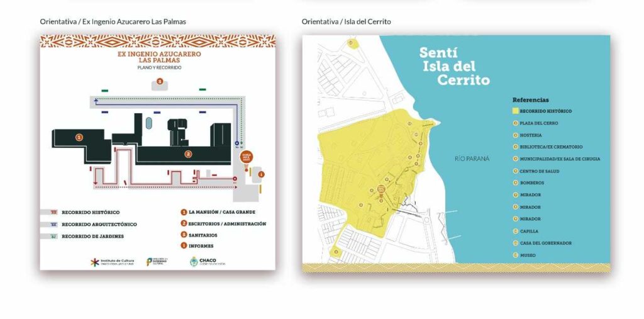The width and height of the screenshot is (644, 319).
Task: Click the 'RÍO PARANÁ' label on the water
Action: 472,159
